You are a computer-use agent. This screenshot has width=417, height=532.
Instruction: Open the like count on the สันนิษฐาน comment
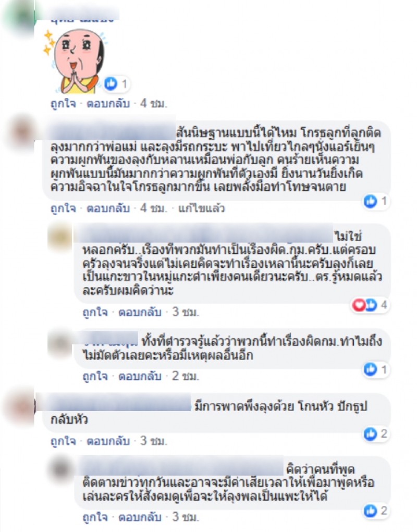click(x=375, y=201)
